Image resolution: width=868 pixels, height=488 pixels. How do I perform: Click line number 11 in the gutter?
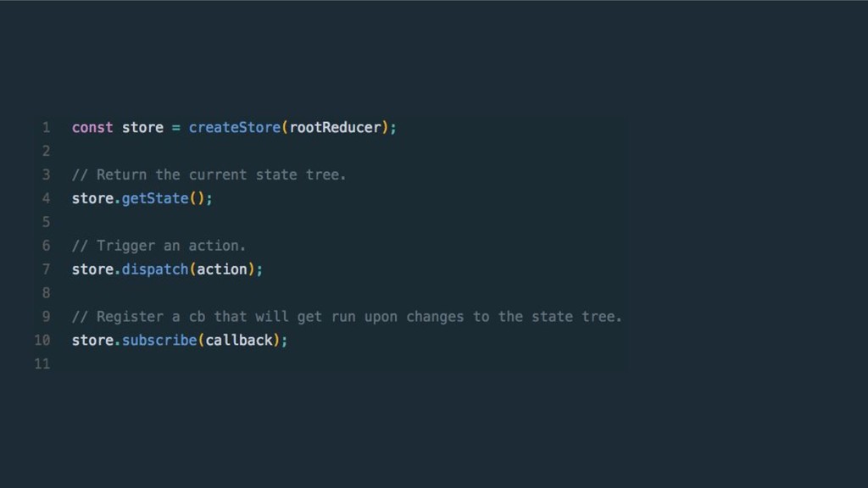coord(42,364)
